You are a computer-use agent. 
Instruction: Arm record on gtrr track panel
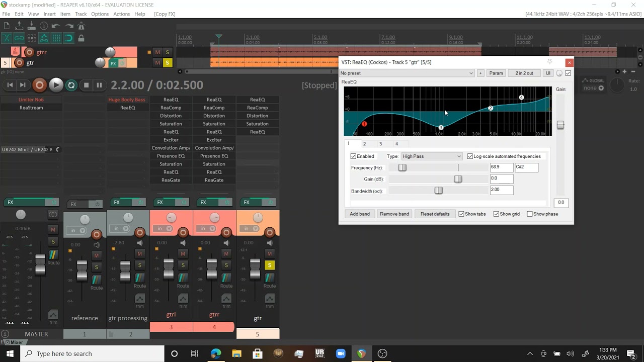(x=29, y=52)
